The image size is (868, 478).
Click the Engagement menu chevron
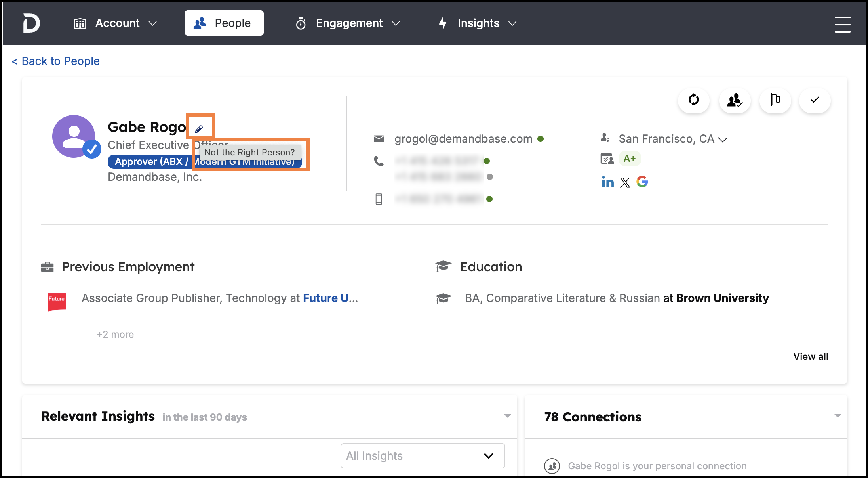pyautogui.click(x=396, y=24)
